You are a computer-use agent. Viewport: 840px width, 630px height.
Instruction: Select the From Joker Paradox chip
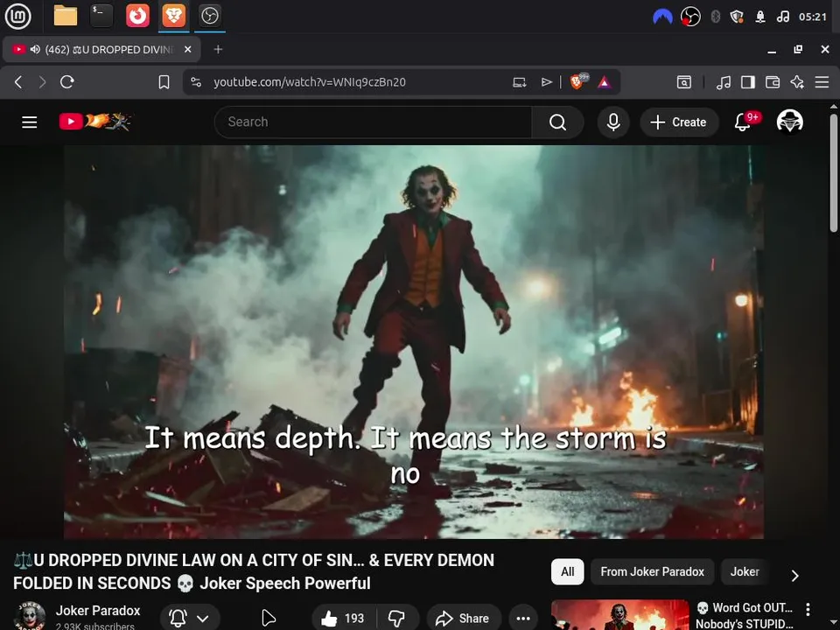point(652,571)
